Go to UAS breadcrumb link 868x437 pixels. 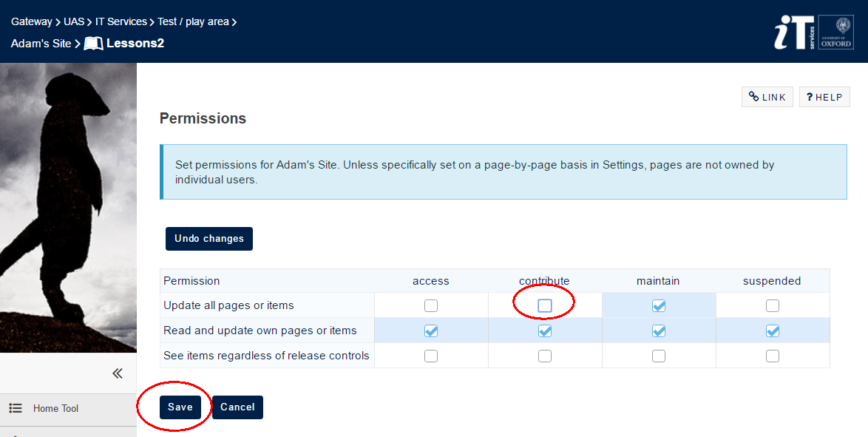(74, 21)
